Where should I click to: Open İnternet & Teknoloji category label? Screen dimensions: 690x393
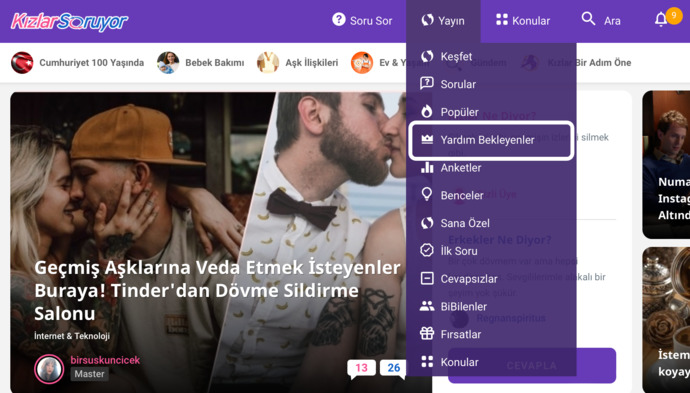[72, 336]
